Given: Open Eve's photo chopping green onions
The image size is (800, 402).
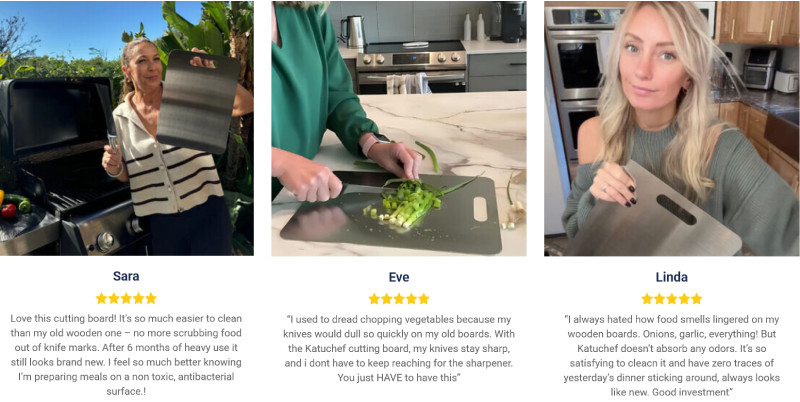Looking at the screenshot, I should tap(398, 128).
